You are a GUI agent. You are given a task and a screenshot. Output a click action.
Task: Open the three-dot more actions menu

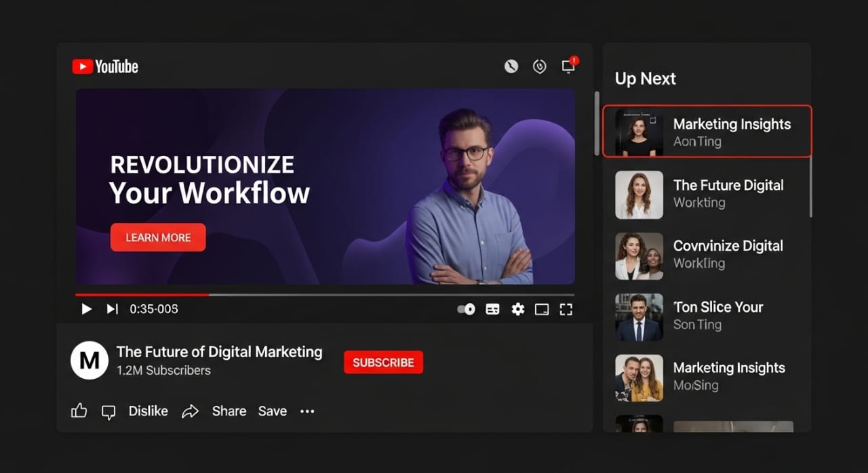click(x=307, y=411)
